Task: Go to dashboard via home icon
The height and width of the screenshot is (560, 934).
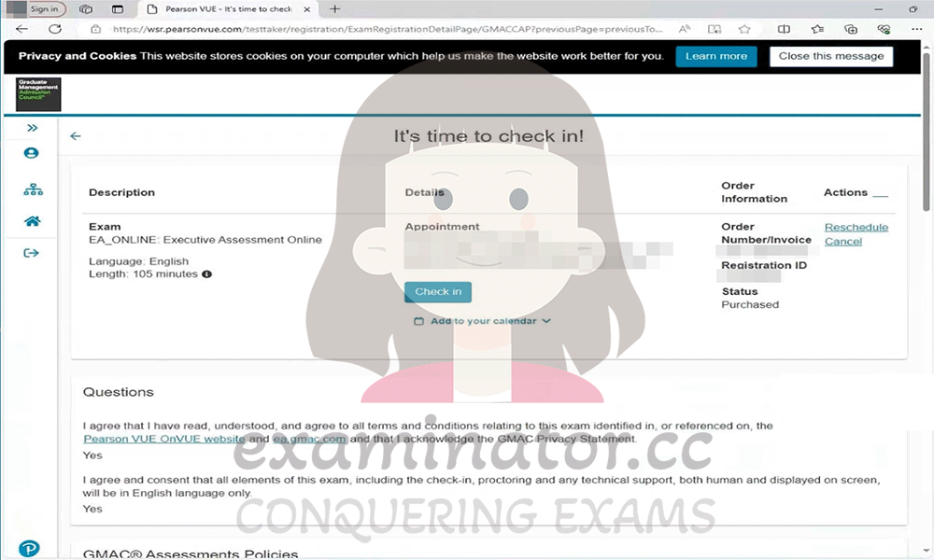Action: pos(32,221)
